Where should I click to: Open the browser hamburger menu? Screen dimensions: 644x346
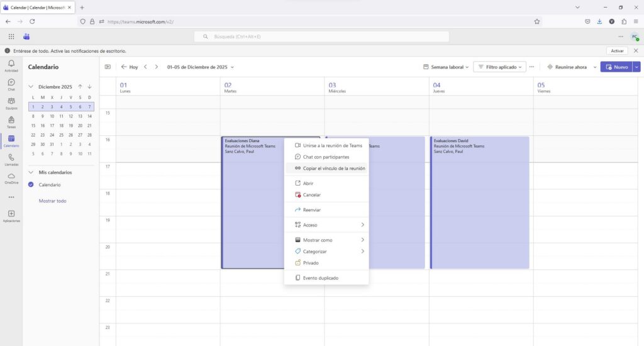636,22
